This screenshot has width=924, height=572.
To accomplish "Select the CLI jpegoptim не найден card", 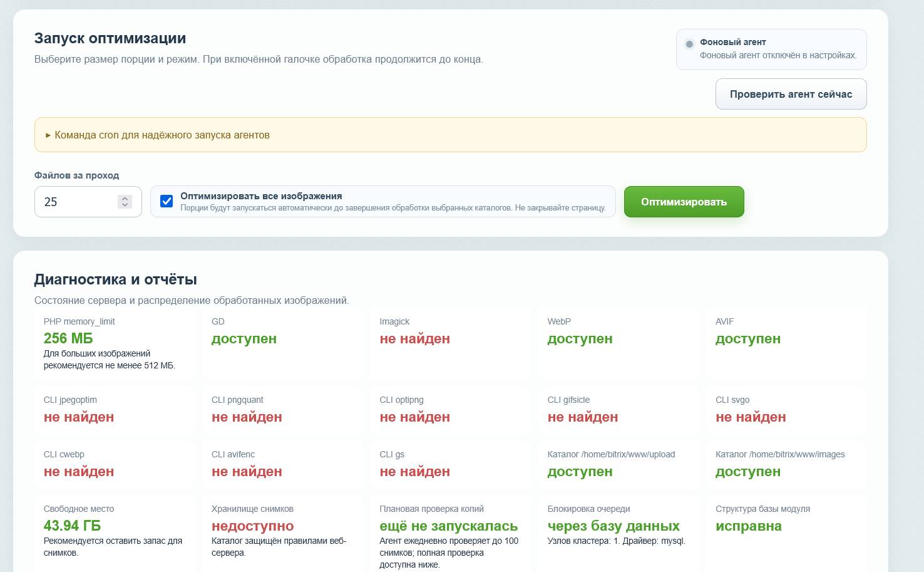I will tap(115, 410).
